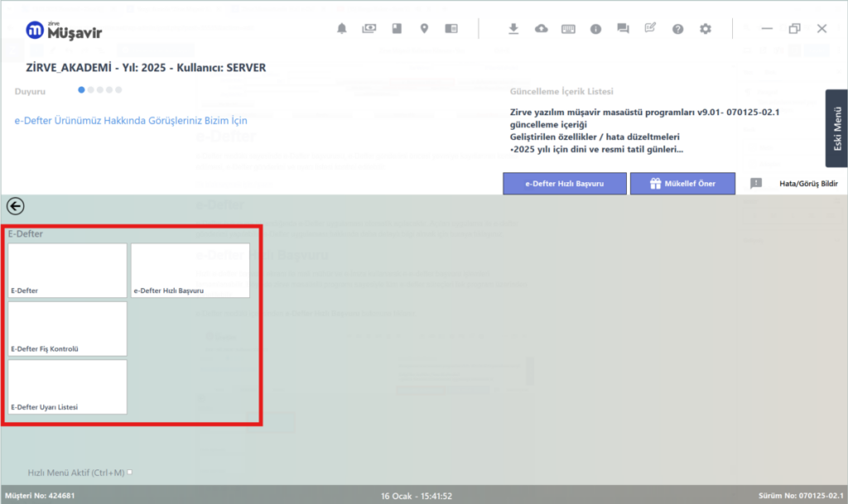Image resolution: width=848 pixels, height=504 pixels.
Task: Open the e-Defter Ürünümüz Hakkında announcement link
Action: [131, 121]
